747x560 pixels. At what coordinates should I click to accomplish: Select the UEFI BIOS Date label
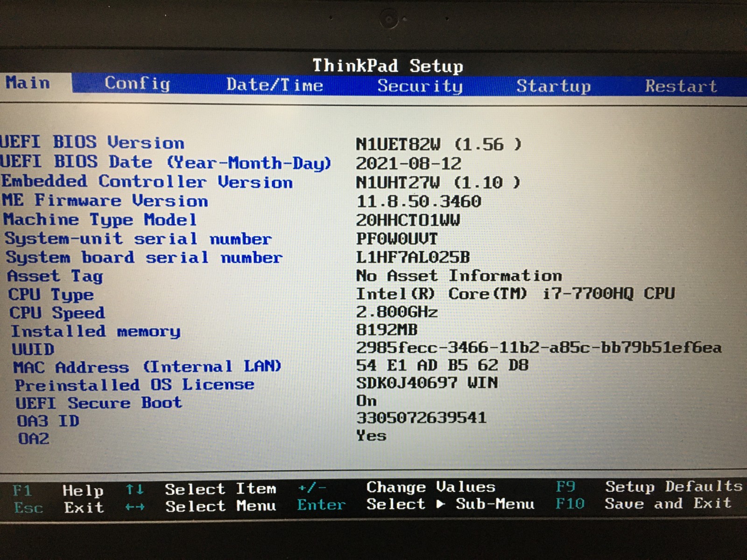coord(165,162)
